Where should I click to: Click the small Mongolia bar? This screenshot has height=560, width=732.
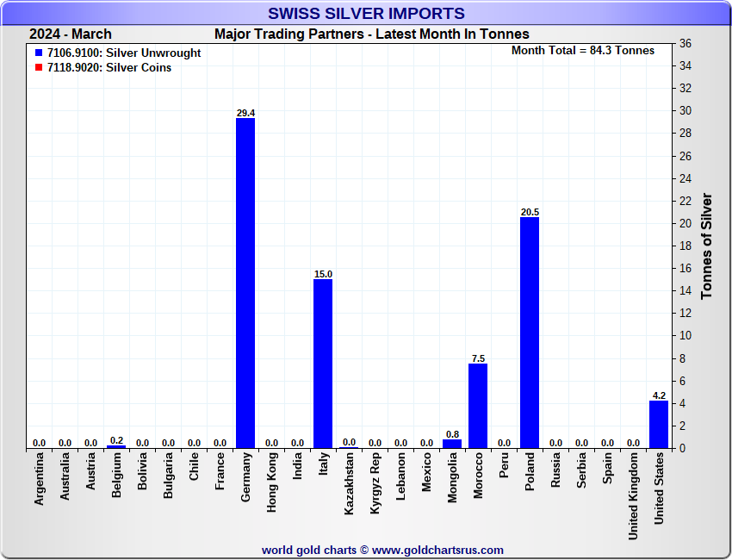point(452,444)
